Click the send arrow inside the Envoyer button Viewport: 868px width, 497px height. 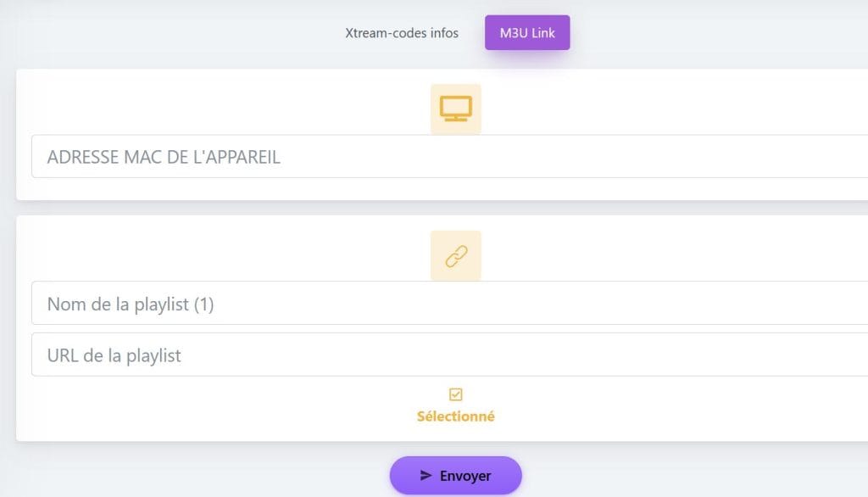(x=426, y=476)
